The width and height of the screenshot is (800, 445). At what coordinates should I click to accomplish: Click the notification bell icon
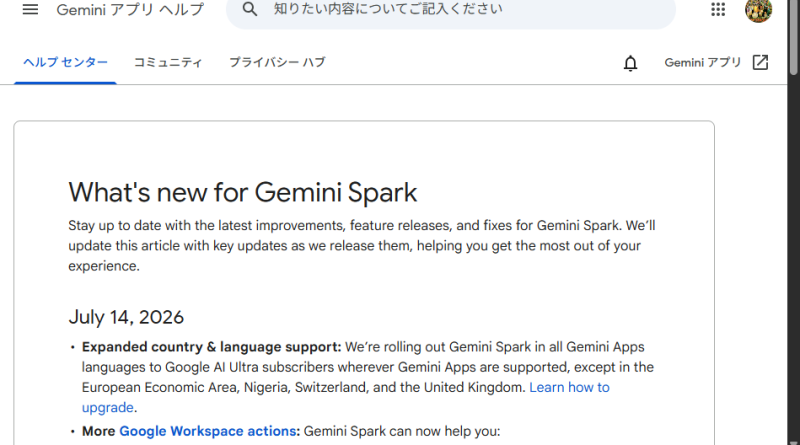tap(631, 63)
